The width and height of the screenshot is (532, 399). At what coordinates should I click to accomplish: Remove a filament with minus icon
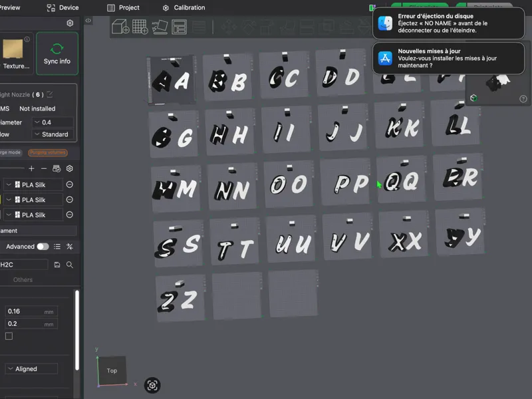click(44, 168)
